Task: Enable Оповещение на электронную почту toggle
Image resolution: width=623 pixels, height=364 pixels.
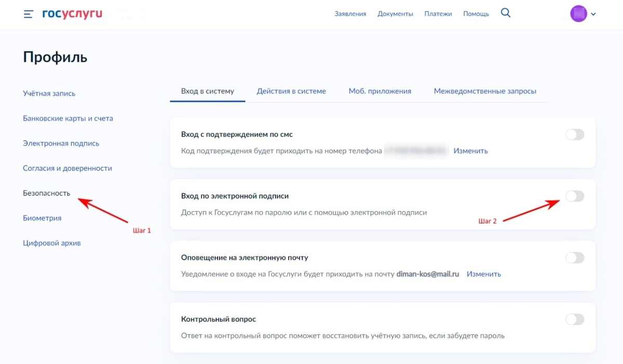Action: pos(575,258)
